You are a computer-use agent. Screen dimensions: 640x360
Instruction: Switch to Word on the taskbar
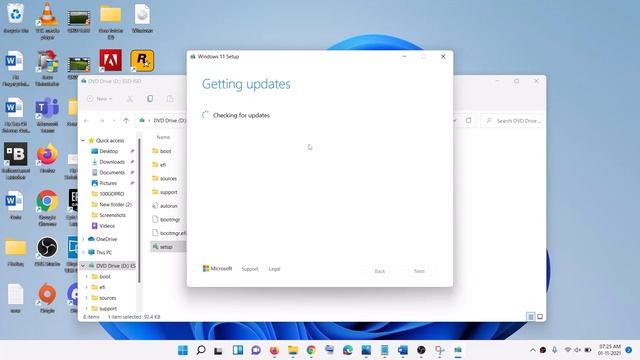click(403, 350)
